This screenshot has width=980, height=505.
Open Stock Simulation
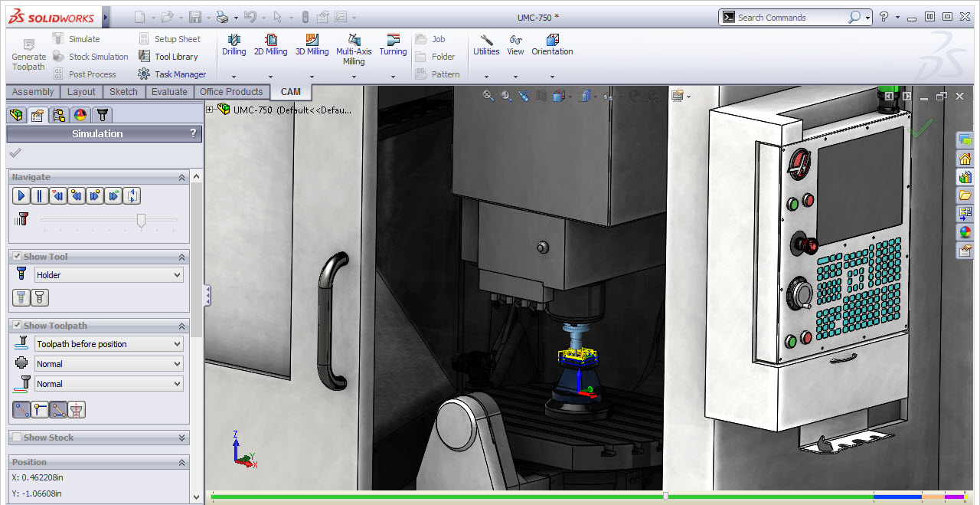coord(90,57)
